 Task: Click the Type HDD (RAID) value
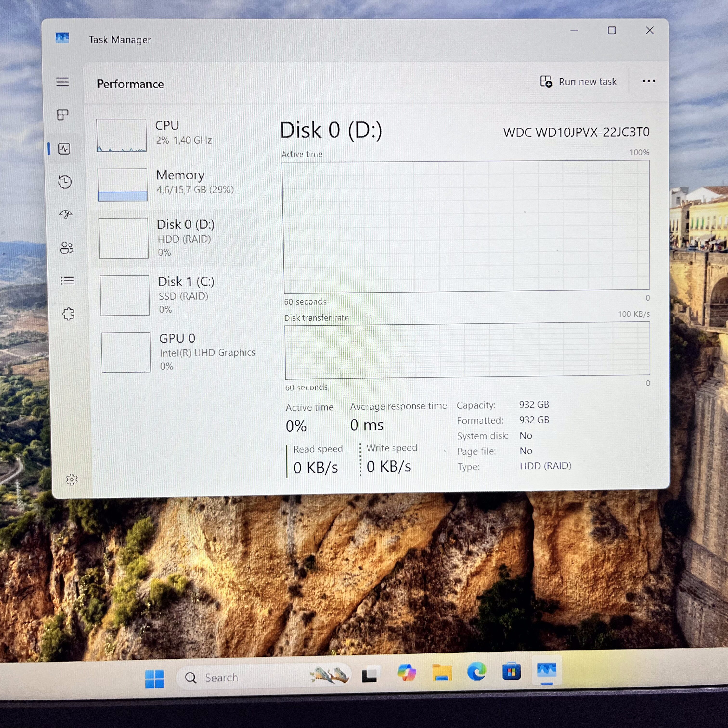click(x=545, y=466)
